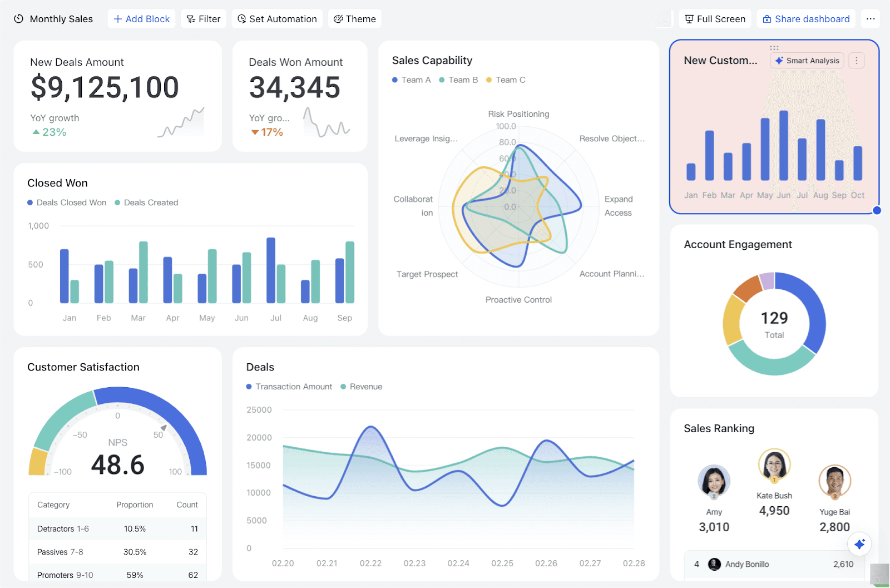Enter Full Screen mode

pos(715,19)
